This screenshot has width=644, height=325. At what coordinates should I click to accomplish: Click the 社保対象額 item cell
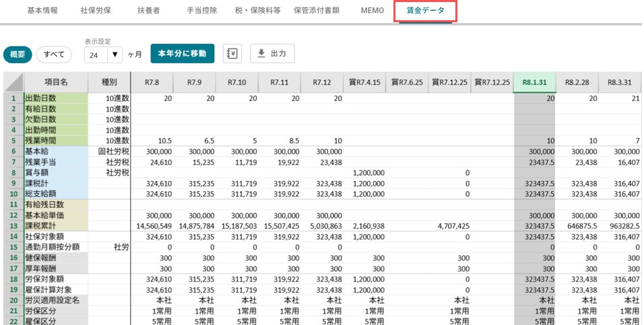56,237
